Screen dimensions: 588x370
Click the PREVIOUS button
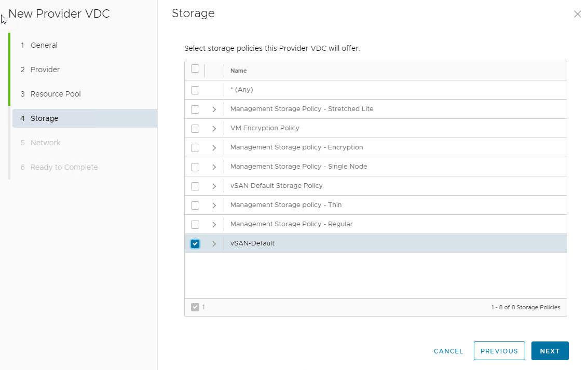coord(499,351)
